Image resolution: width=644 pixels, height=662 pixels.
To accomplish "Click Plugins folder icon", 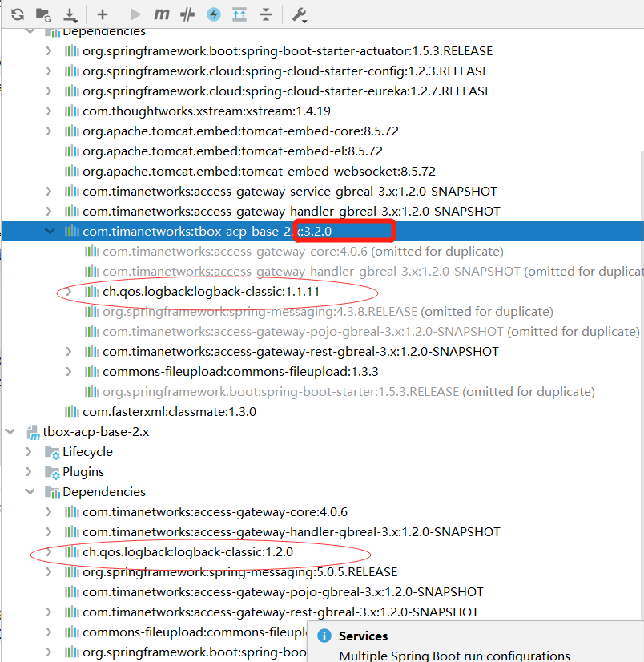I will (x=52, y=472).
